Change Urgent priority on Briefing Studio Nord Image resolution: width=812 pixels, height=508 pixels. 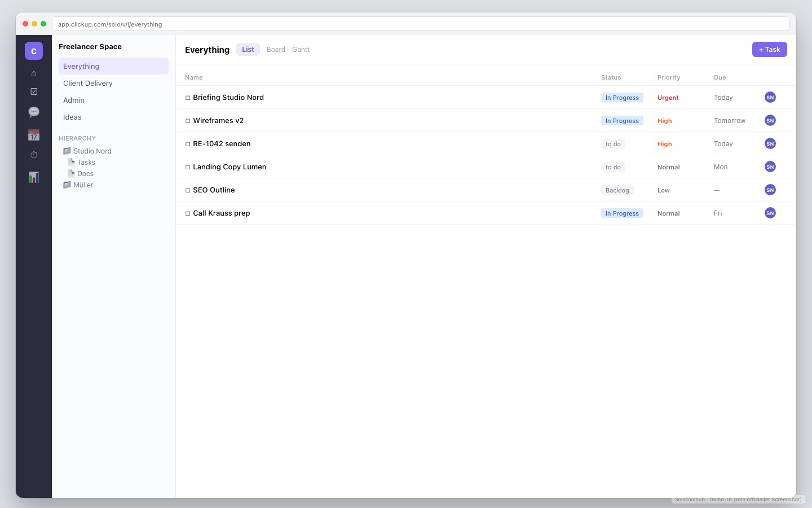click(668, 98)
